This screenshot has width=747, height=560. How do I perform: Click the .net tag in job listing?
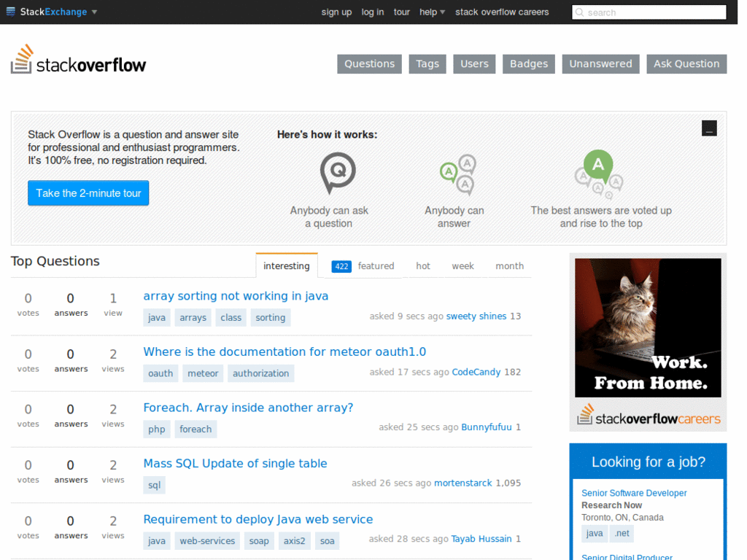(x=622, y=533)
